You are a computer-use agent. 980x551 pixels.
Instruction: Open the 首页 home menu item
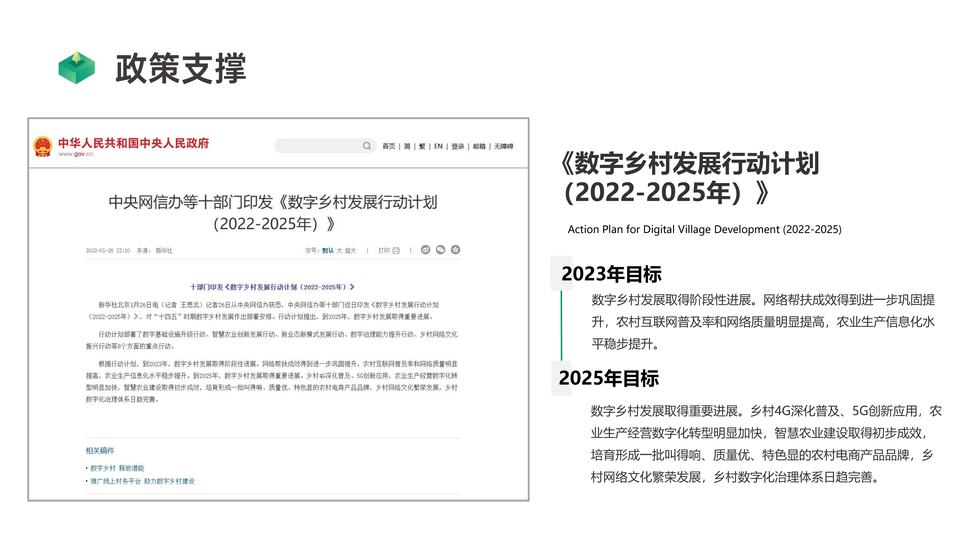(x=389, y=146)
